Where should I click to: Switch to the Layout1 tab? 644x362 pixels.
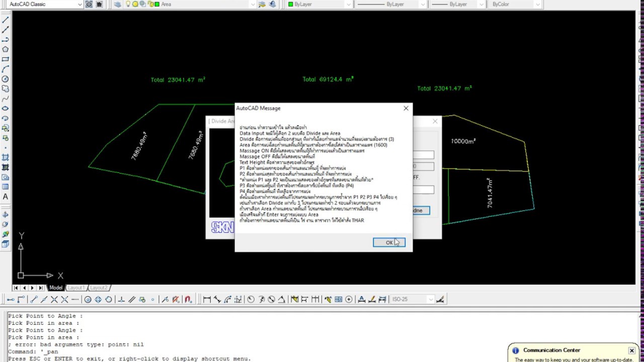76,288
